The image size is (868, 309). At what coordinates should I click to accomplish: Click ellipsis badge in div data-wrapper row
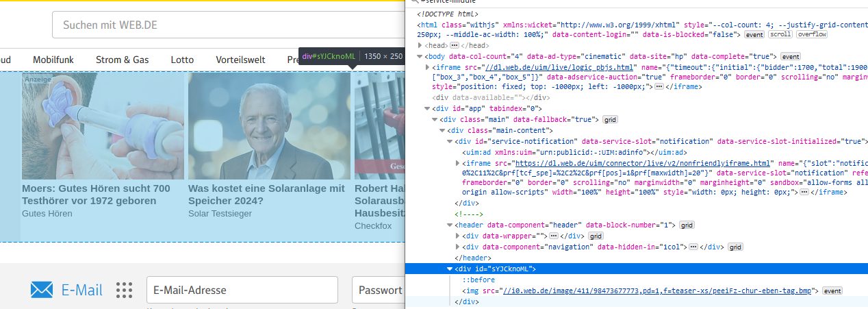[x=553, y=236]
